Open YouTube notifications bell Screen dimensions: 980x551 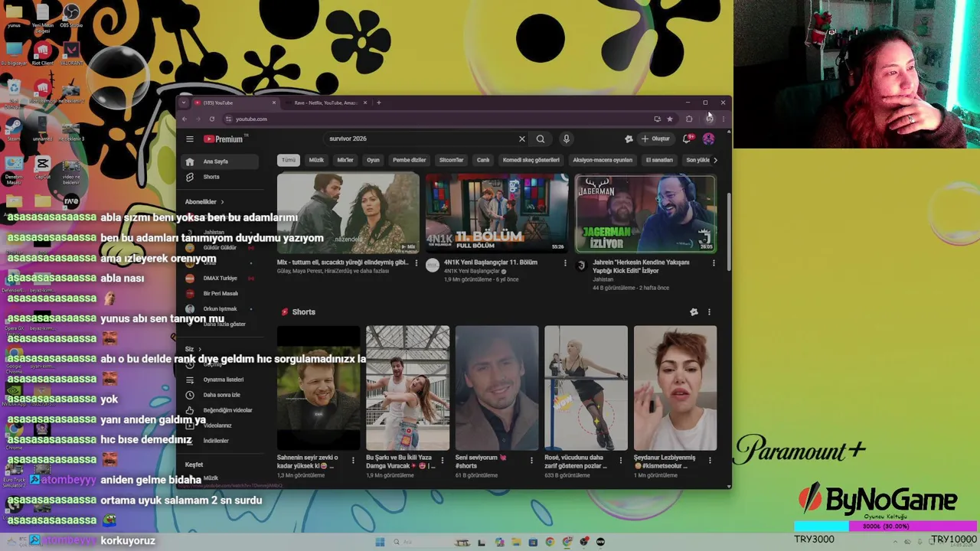click(687, 139)
